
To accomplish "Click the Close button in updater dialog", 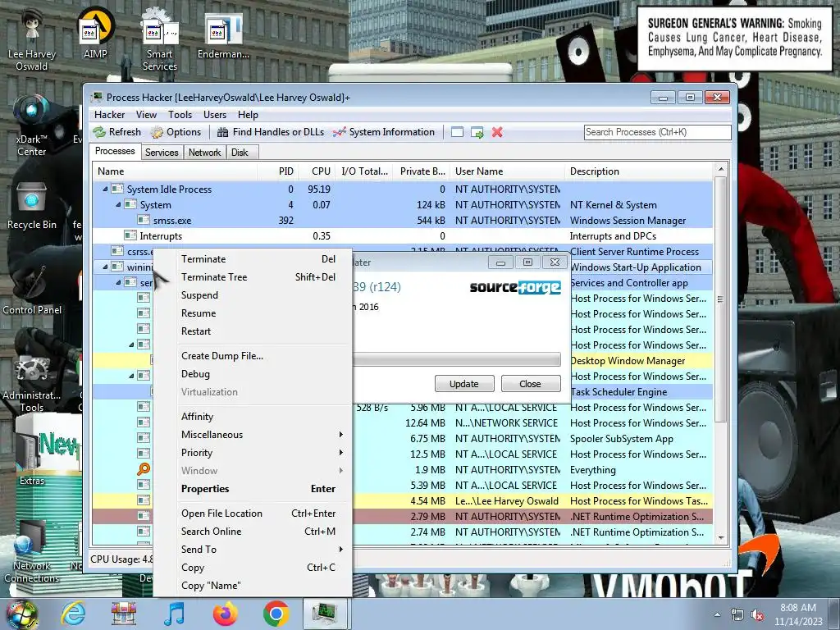I will (531, 384).
